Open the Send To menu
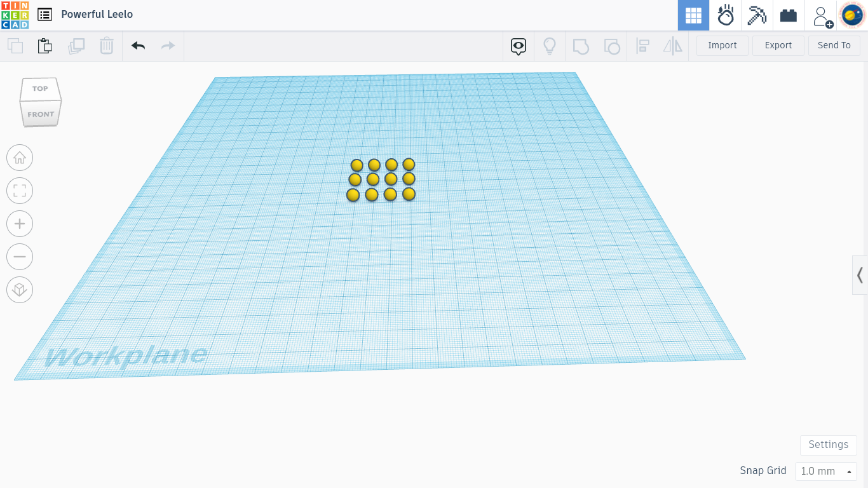This screenshot has width=868, height=488. (x=834, y=46)
